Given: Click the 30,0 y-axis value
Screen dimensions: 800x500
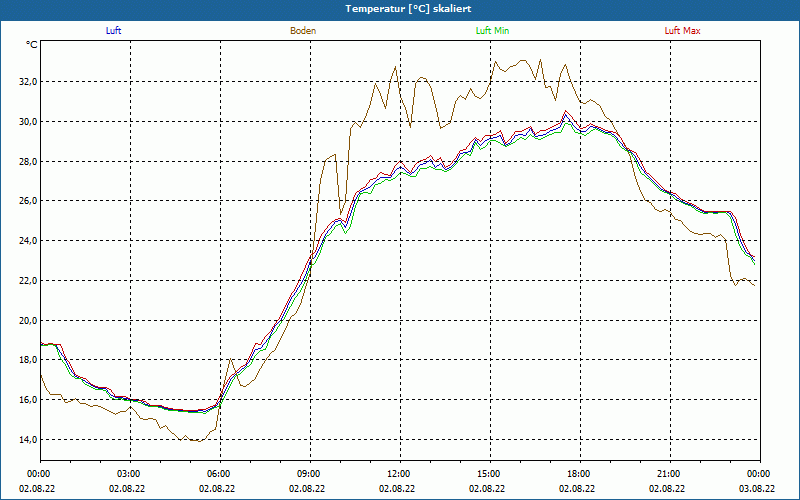Looking at the screenshot, I should coord(28,121).
